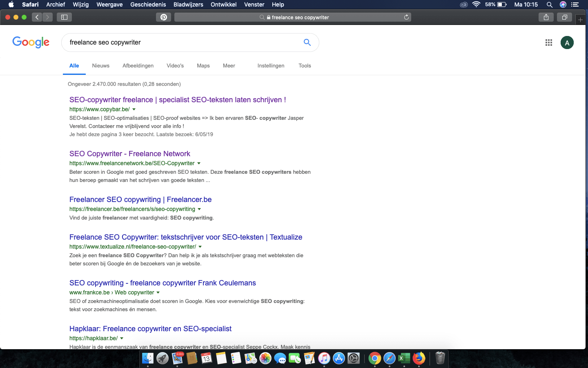Screen dimensions: 588x368
Task: Expand dropdown arrow next to freelancer.be URL
Action: coord(199,209)
